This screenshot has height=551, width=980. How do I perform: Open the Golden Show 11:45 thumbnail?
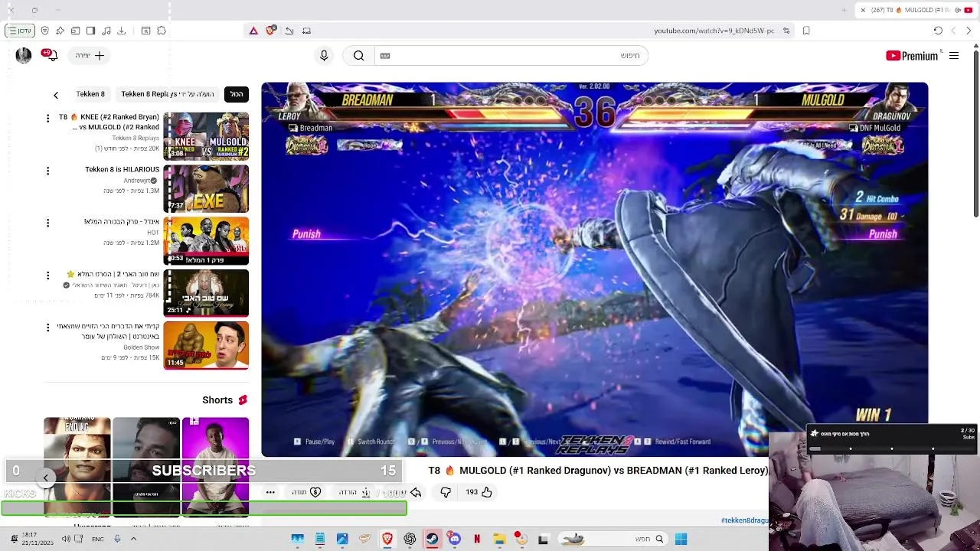click(206, 345)
